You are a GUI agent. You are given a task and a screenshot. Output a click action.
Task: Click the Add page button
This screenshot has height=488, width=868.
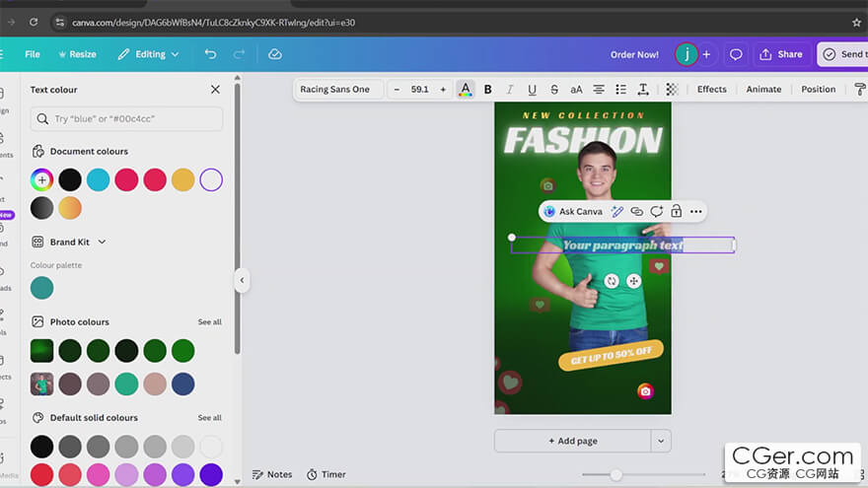572,441
